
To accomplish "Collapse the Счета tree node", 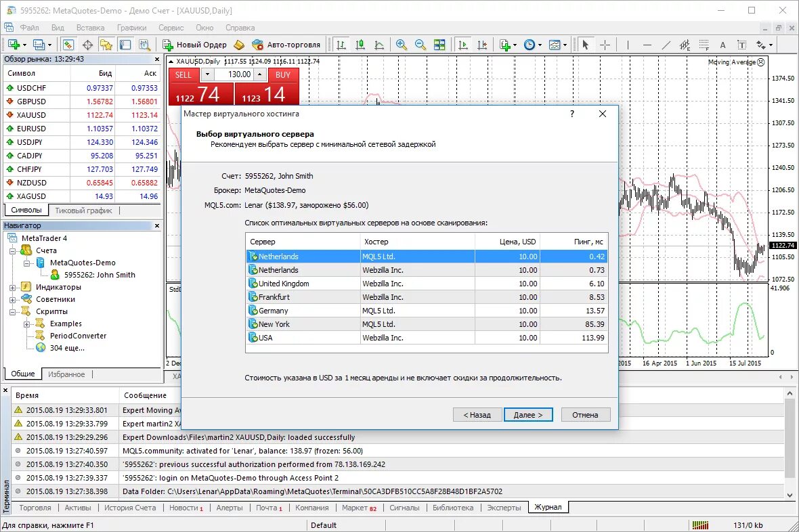I will [13, 250].
